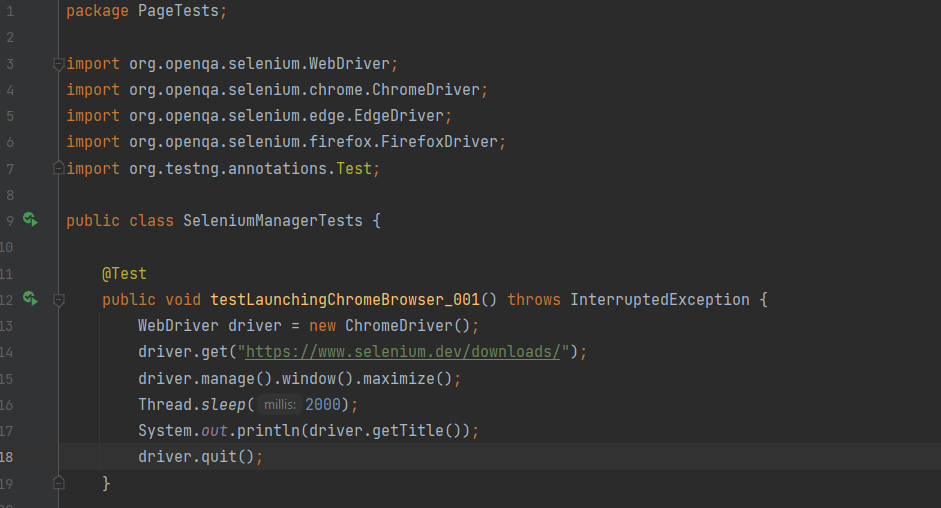941x508 pixels.
Task: Run the SeleniumManagerTests class gutter icon
Action: tap(30, 220)
